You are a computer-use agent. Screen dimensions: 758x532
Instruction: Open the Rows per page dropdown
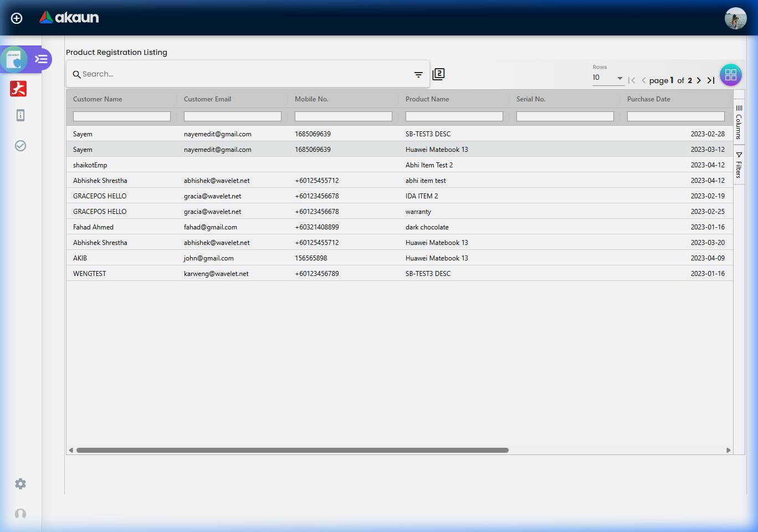pyautogui.click(x=608, y=78)
